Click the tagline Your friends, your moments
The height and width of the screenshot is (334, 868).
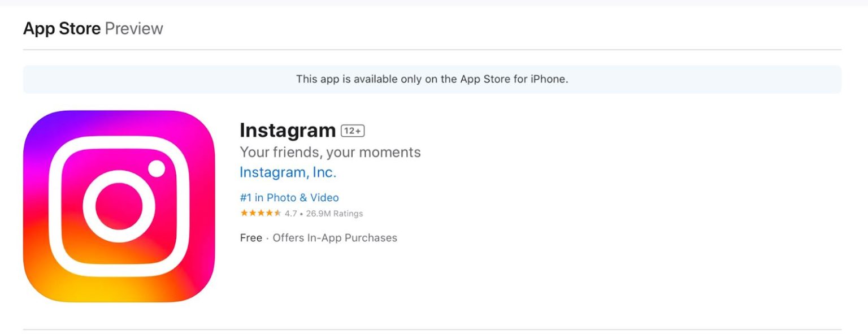(x=331, y=151)
